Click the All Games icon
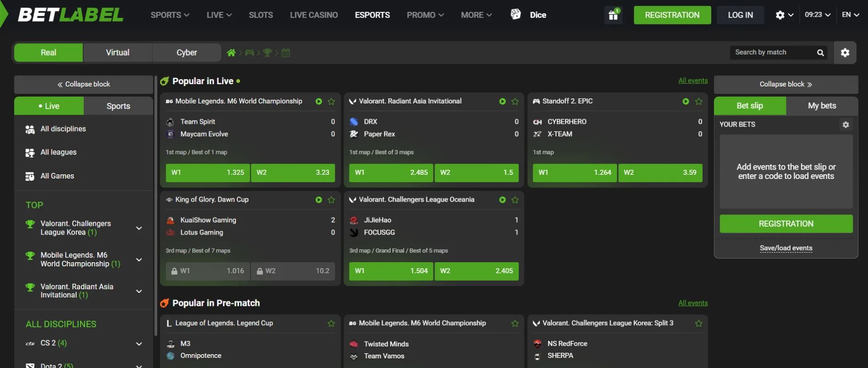This screenshot has height=368, width=868. point(30,176)
